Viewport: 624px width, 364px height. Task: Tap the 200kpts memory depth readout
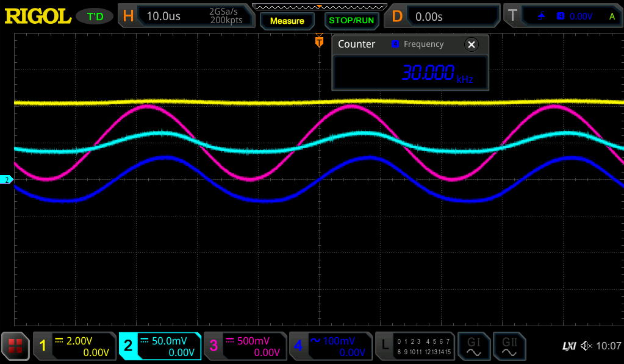(226, 20)
